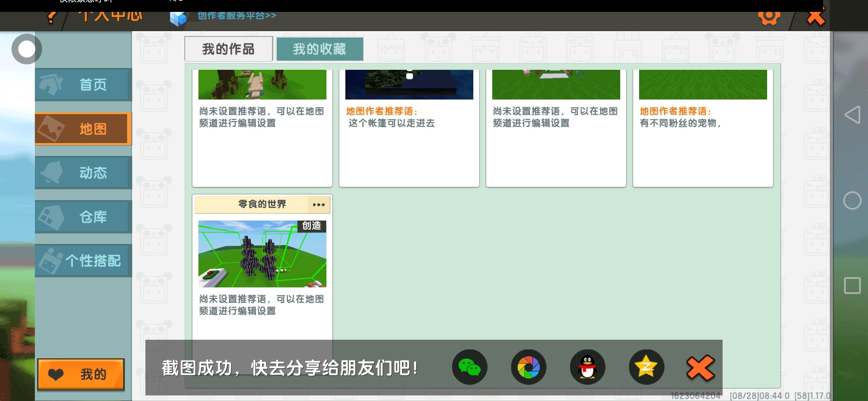Open the 创作者服务平台 link
The height and width of the screenshot is (401, 868).
(x=236, y=16)
